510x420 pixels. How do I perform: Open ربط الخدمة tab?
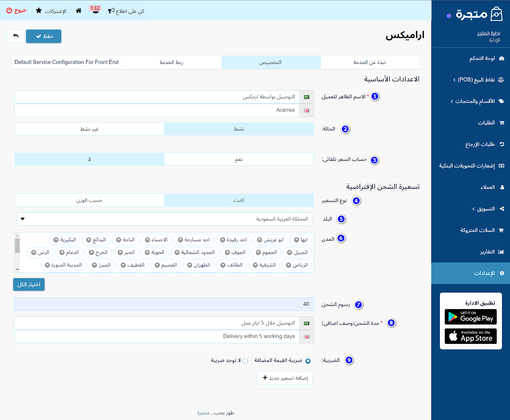click(172, 62)
